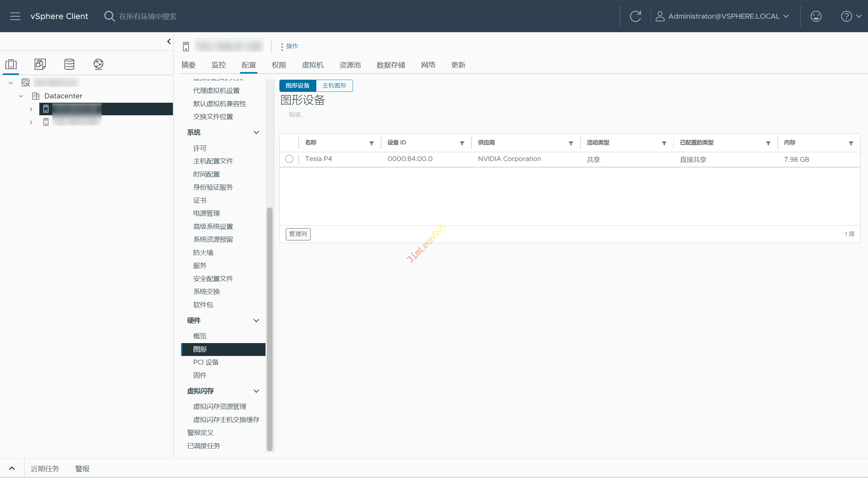Collapse the Datacenter tree node
This screenshot has width=868, height=478.
click(x=21, y=96)
